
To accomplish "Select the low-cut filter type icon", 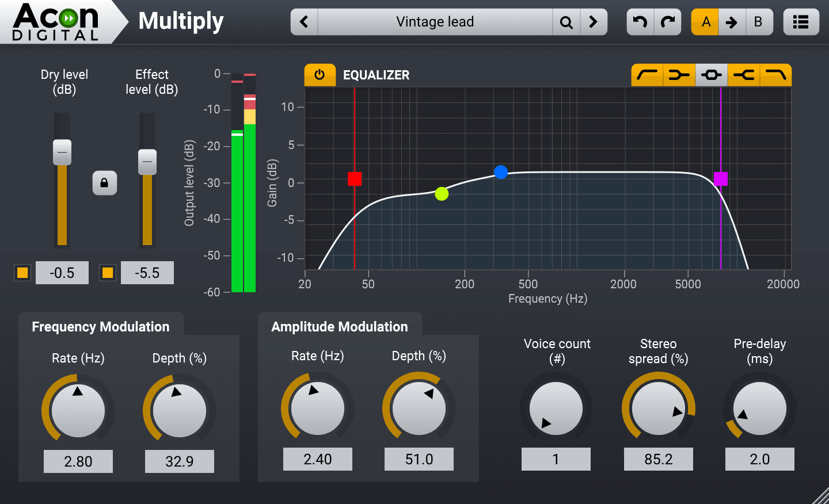I will pos(647,75).
